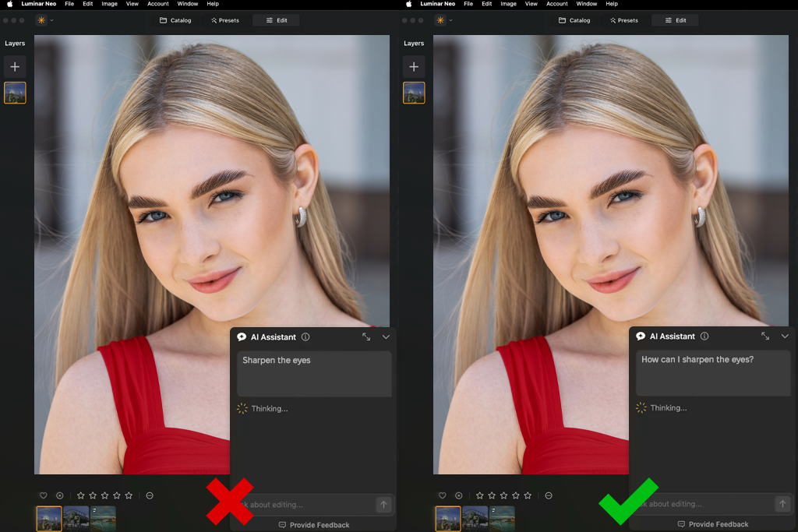Switch to Catalog tab in left window
The width and height of the screenshot is (798, 532).
tap(175, 20)
